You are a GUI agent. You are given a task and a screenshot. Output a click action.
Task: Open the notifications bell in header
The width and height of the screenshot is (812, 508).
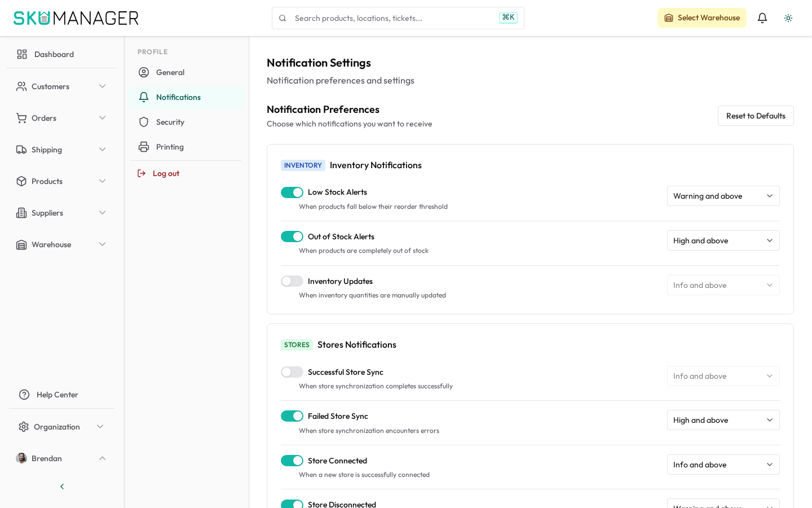[762, 18]
